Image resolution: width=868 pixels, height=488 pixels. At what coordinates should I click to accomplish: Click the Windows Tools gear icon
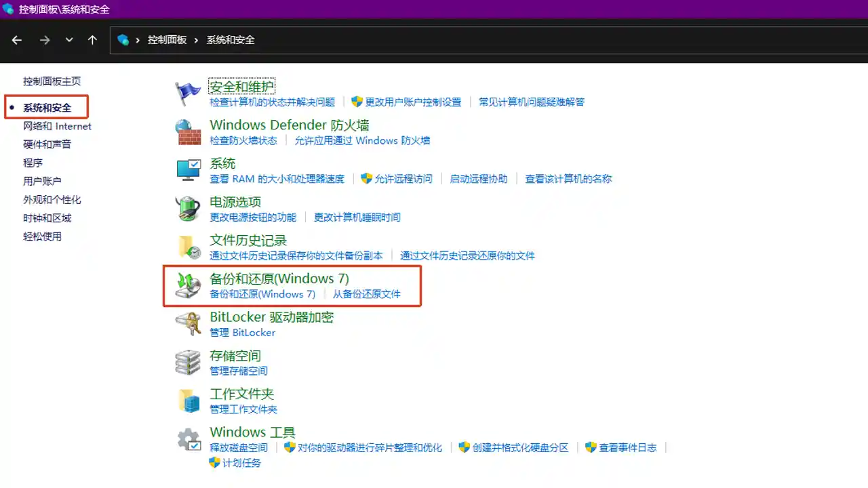[x=189, y=439]
